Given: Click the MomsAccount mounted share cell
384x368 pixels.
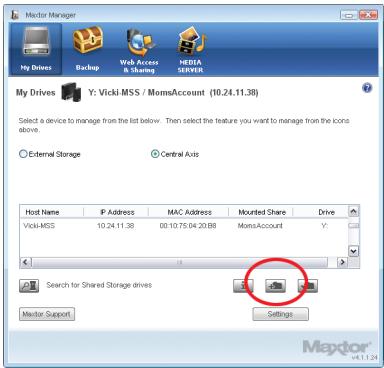Looking at the screenshot, I should coord(260,226).
